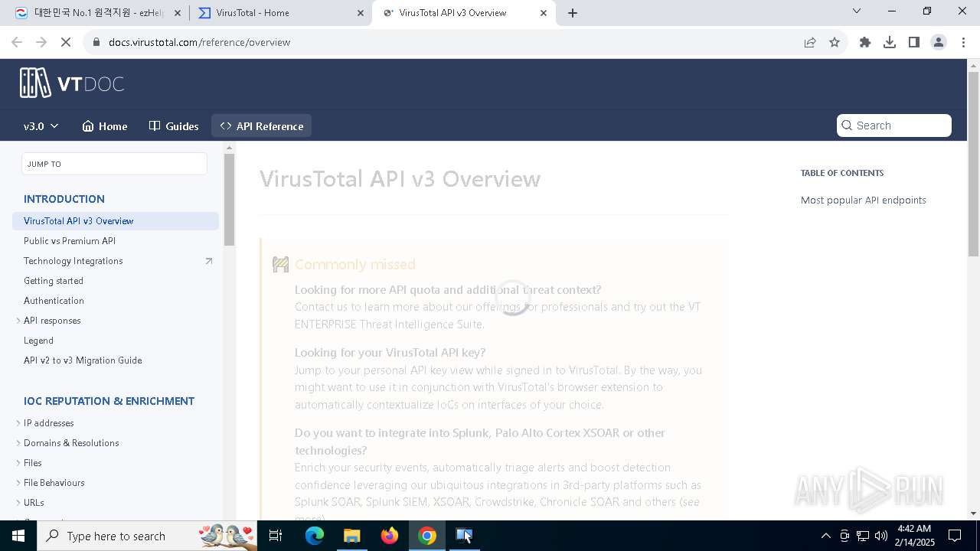Open Task View on taskbar
This screenshot has width=980, height=551.
[276, 536]
